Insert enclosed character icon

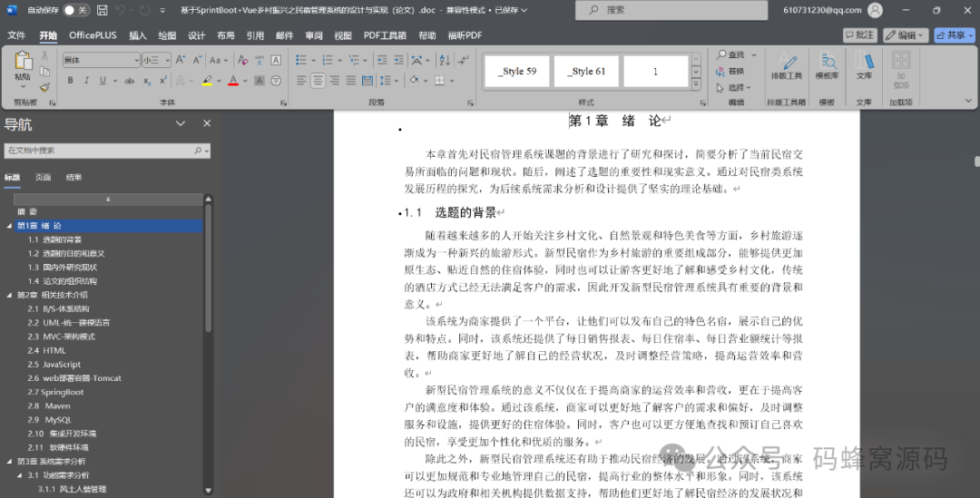(x=276, y=81)
